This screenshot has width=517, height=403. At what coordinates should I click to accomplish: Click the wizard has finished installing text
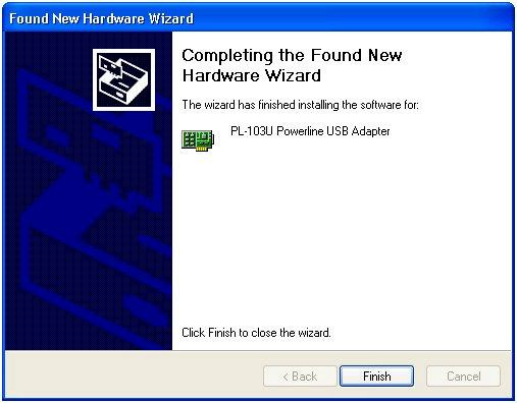(x=300, y=105)
